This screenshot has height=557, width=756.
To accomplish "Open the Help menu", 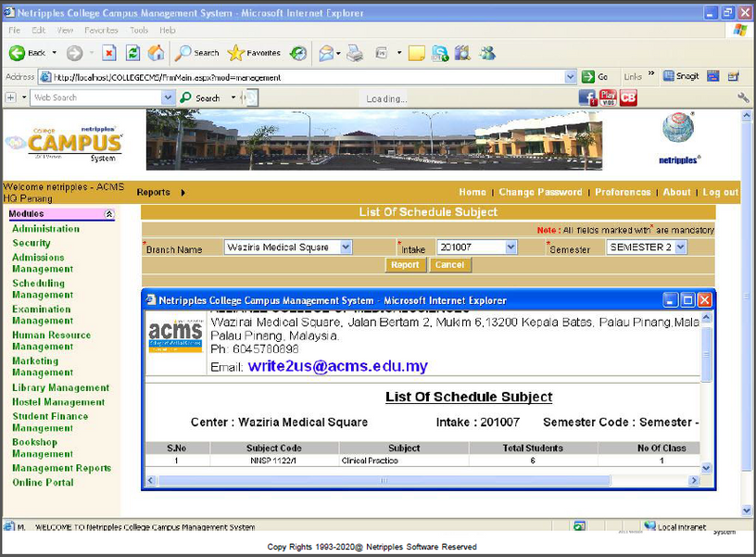I will (168, 31).
